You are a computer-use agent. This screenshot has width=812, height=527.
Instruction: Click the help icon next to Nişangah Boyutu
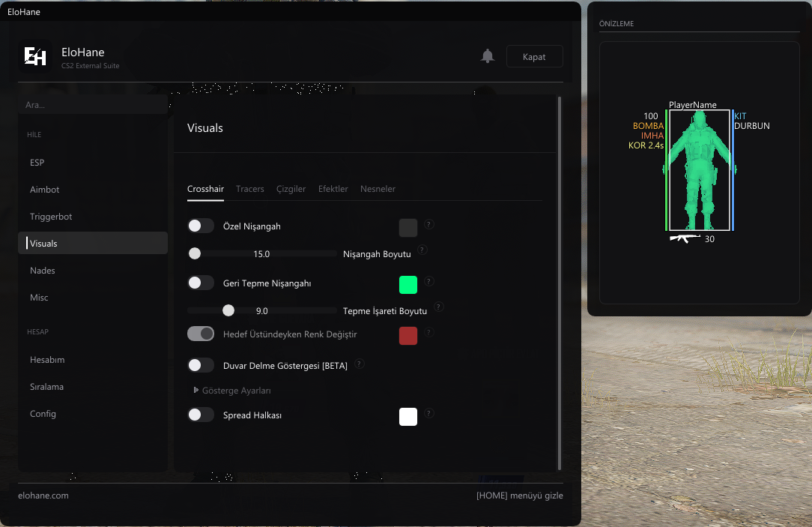click(422, 250)
